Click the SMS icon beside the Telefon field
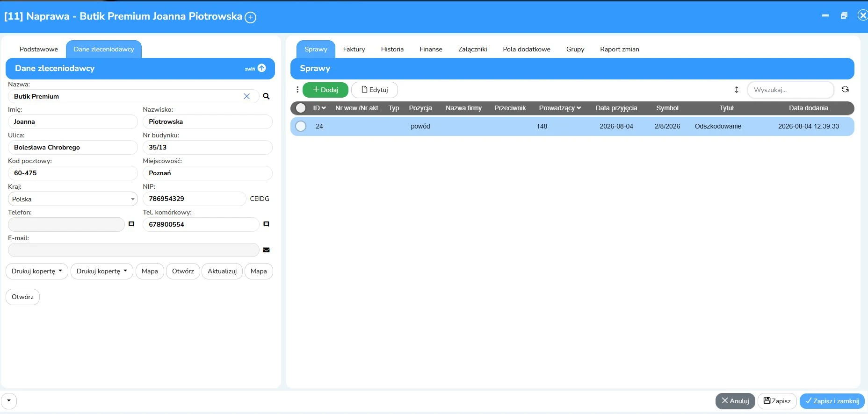This screenshot has height=414, width=868. [x=131, y=224]
